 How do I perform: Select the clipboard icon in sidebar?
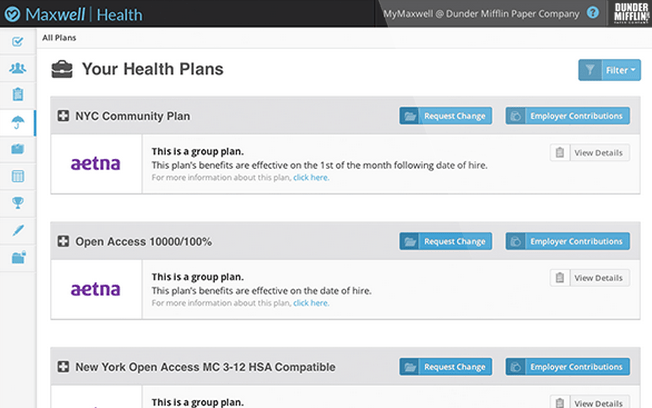(x=17, y=95)
